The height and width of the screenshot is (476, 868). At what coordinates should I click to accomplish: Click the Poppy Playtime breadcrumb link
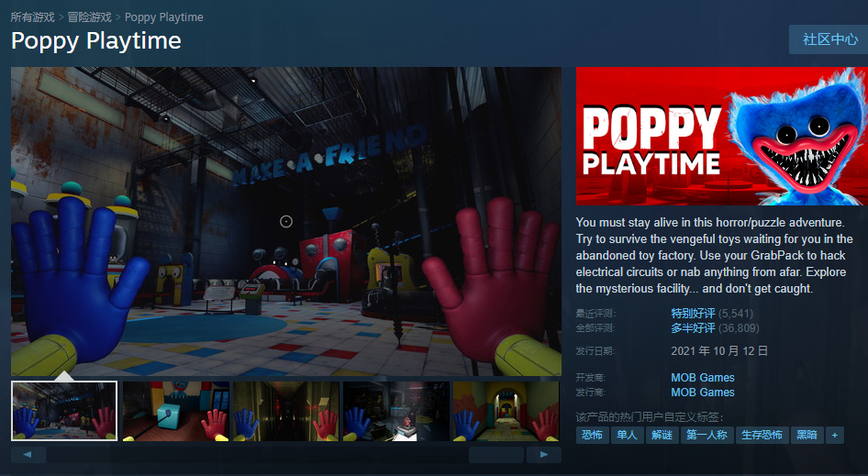coord(164,17)
